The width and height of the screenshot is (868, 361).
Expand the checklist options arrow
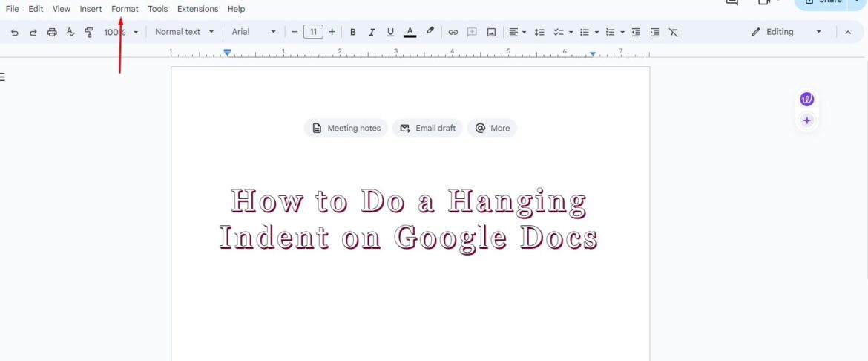(x=571, y=32)
